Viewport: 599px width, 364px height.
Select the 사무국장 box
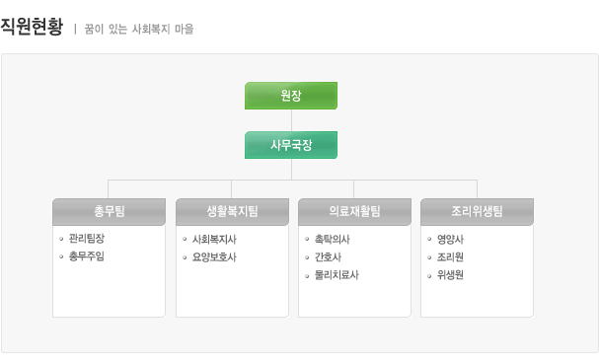(x=291, y=145)
